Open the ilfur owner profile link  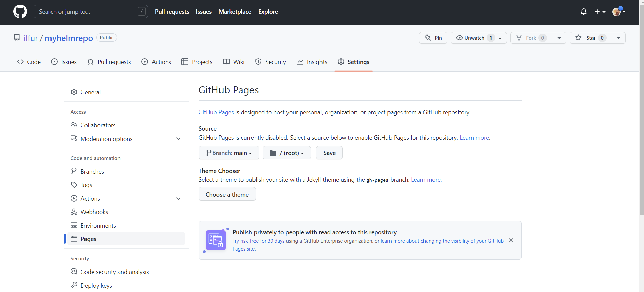point(31,38)
